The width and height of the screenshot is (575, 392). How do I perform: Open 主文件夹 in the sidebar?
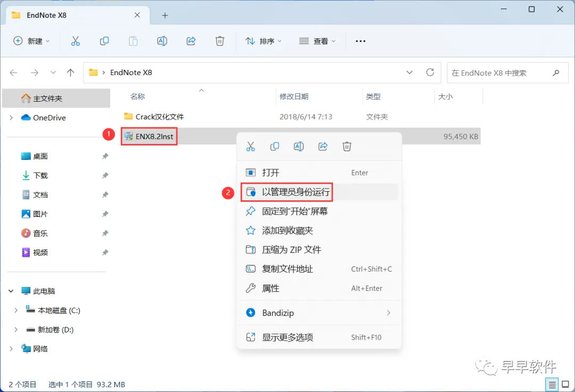tap(56, 99)
